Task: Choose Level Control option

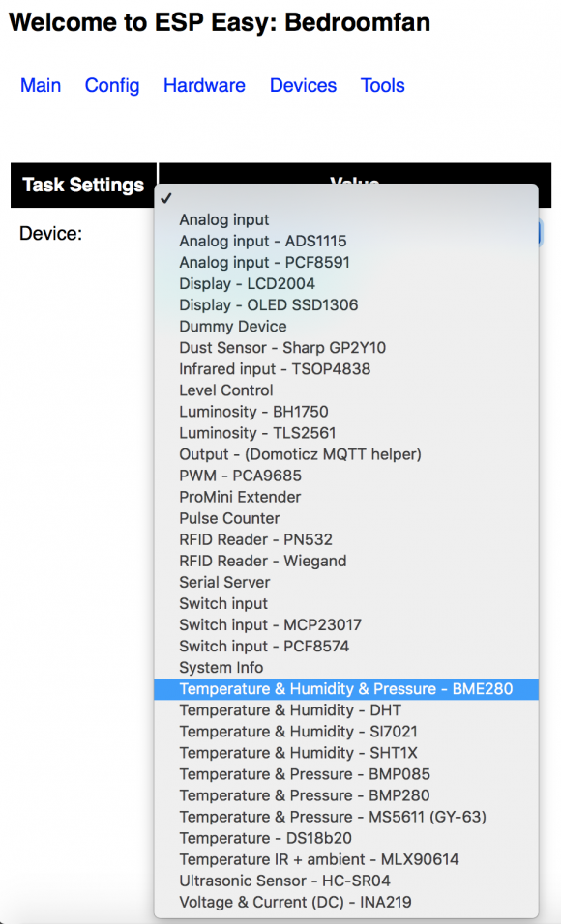Action: (x=346, y=390)
